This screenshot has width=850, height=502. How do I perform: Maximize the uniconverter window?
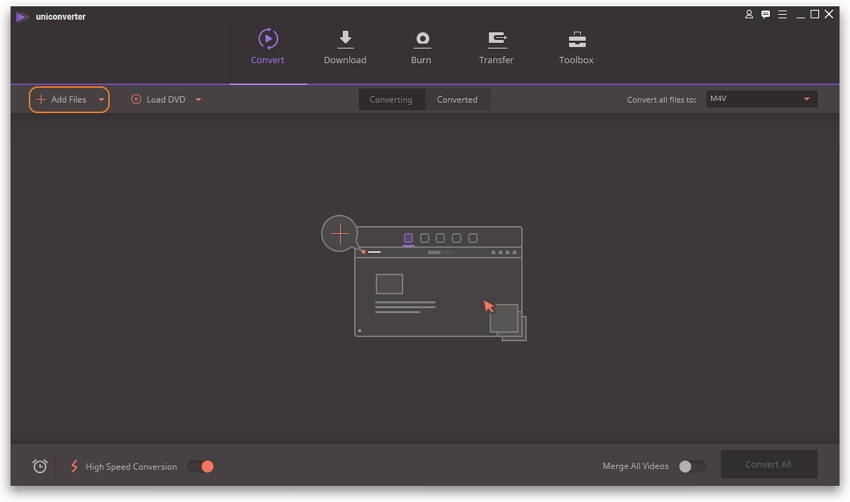[814, 15]
